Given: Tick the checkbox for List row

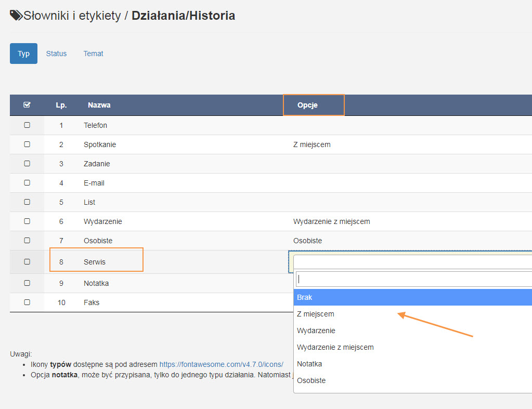Looking at the screenshot, I should click(27, 202).
